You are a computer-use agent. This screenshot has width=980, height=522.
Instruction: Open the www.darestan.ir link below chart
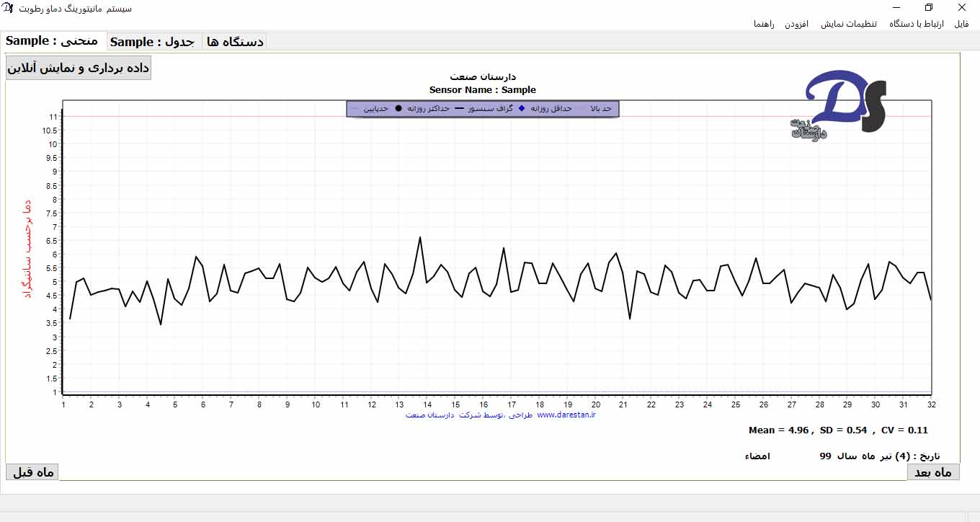coord(566,415)
